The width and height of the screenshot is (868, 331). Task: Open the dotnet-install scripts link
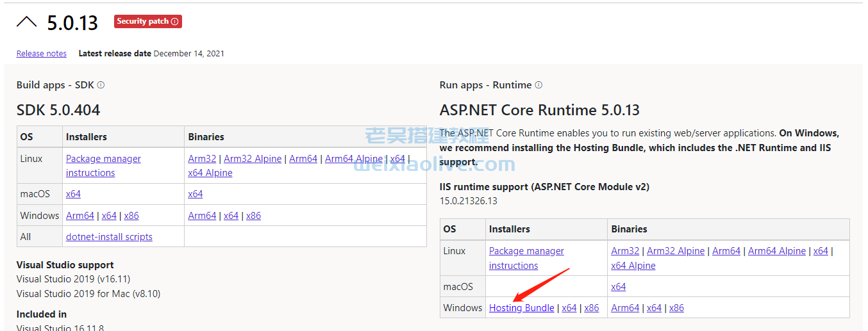coord(109,237)
